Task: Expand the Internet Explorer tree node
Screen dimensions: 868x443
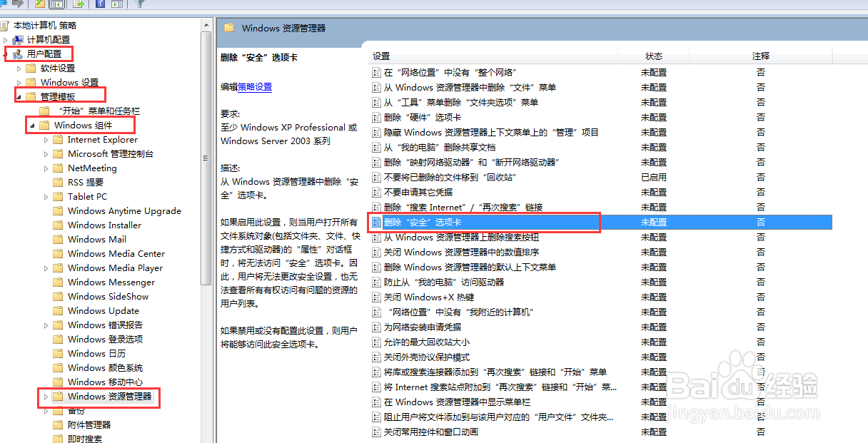Action: (x=45, y=140)
